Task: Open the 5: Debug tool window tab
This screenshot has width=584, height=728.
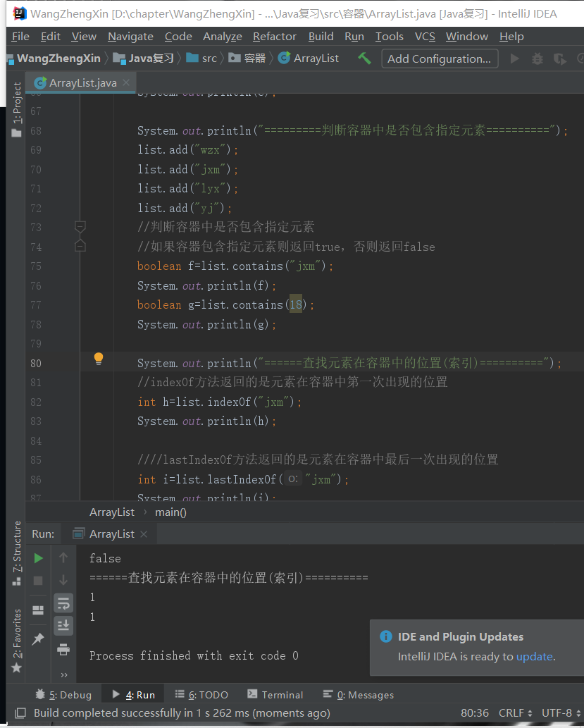Action: pyautogui.click(x=63, y=695)
